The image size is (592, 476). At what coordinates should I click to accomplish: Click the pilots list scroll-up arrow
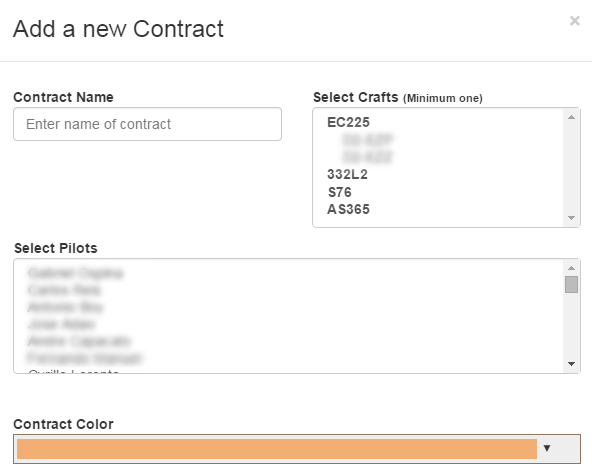coord(571,268)
